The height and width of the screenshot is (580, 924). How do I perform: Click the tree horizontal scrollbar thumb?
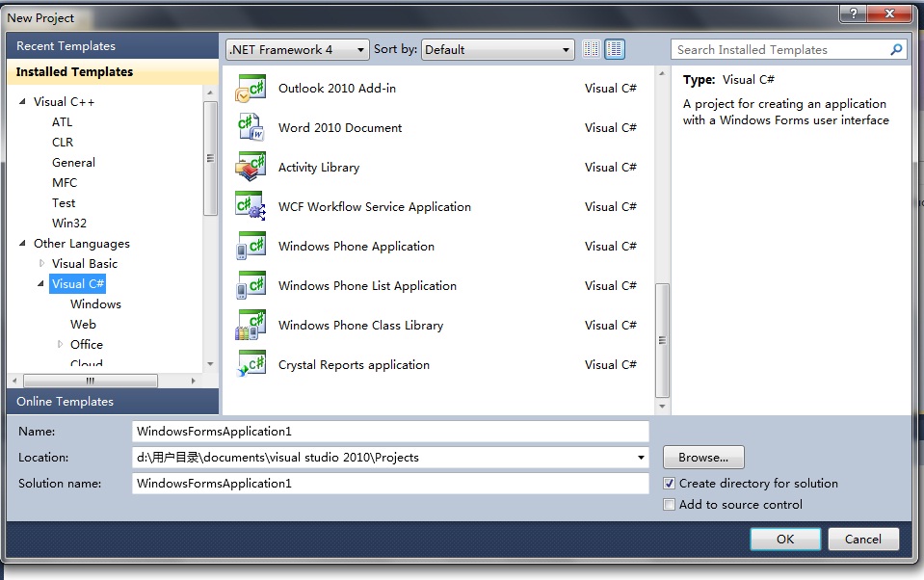[91, 381]
